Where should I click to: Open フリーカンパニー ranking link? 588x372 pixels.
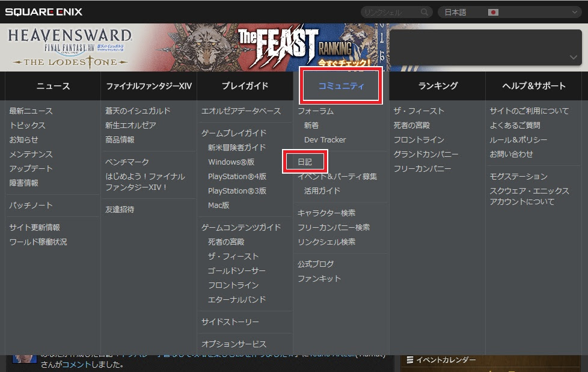click(x=423, y=169)
